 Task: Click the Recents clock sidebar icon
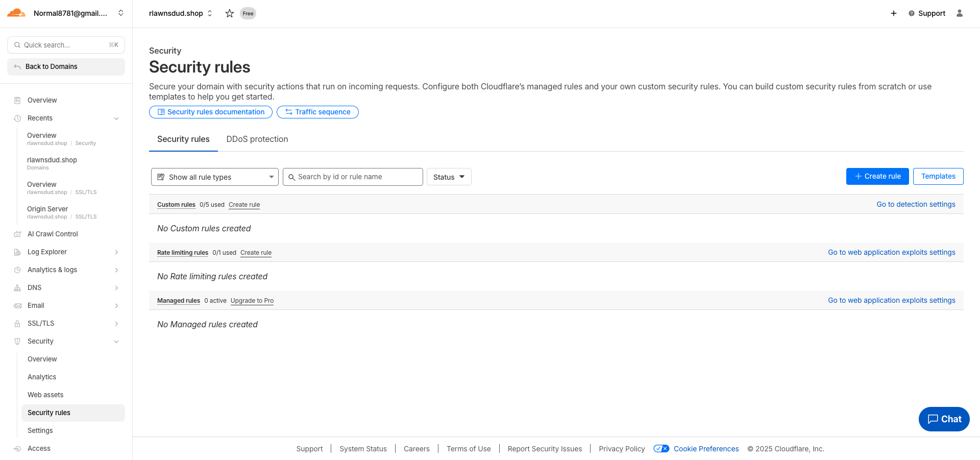pyautogui.click(x=17, y=118)
